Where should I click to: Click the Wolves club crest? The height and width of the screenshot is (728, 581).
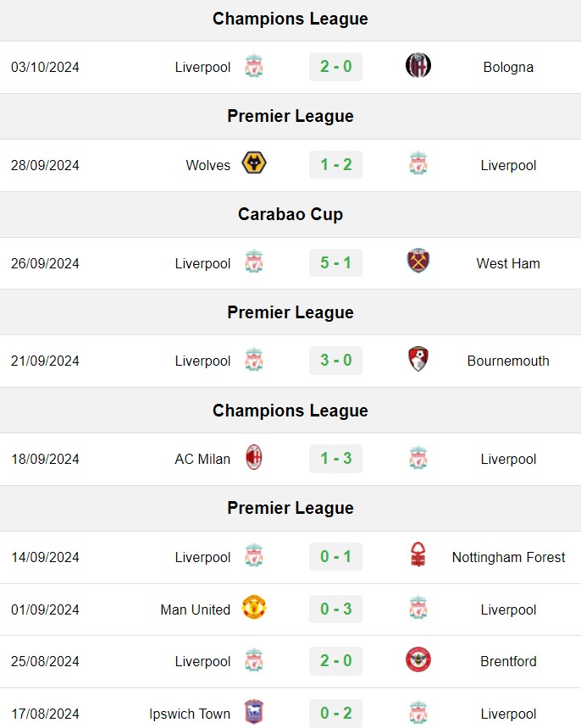tap(254, 163)
